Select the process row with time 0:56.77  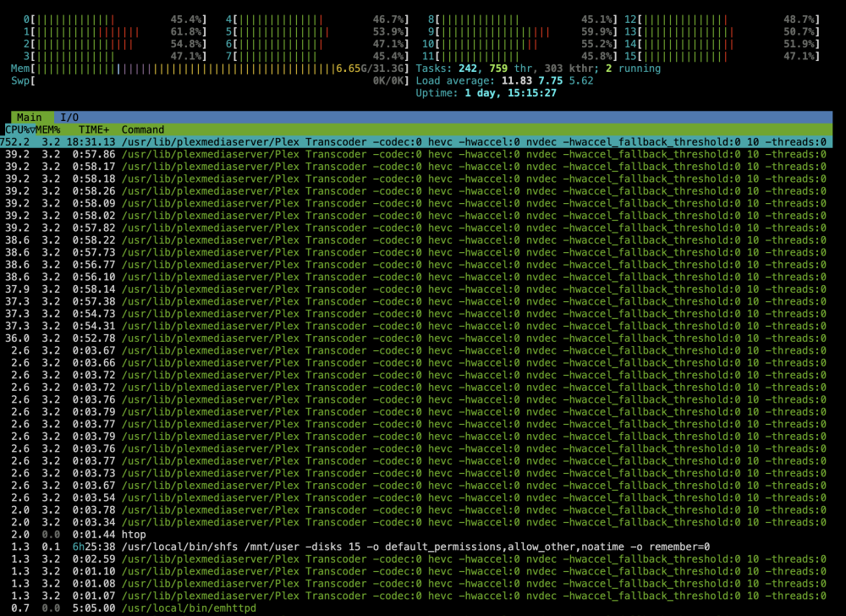pos(416,265)
